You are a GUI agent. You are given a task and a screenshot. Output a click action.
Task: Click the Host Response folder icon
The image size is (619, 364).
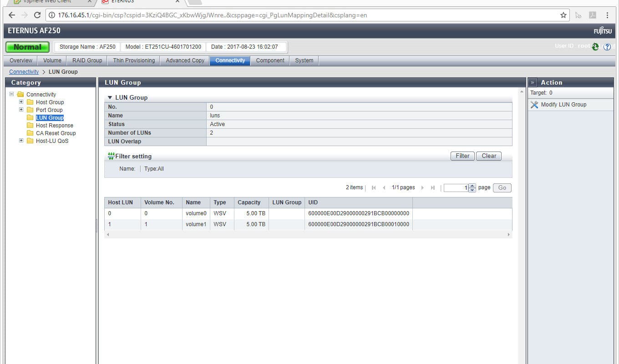click(30, 126)
